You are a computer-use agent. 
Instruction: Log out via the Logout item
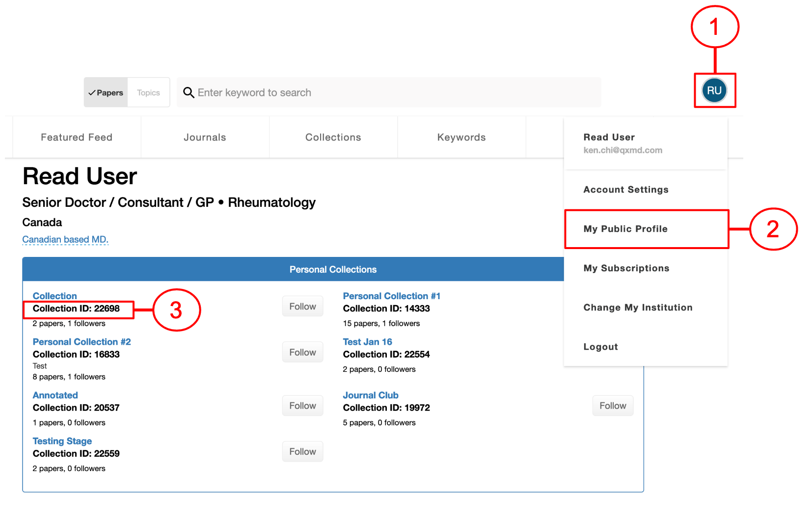point(600,347)
